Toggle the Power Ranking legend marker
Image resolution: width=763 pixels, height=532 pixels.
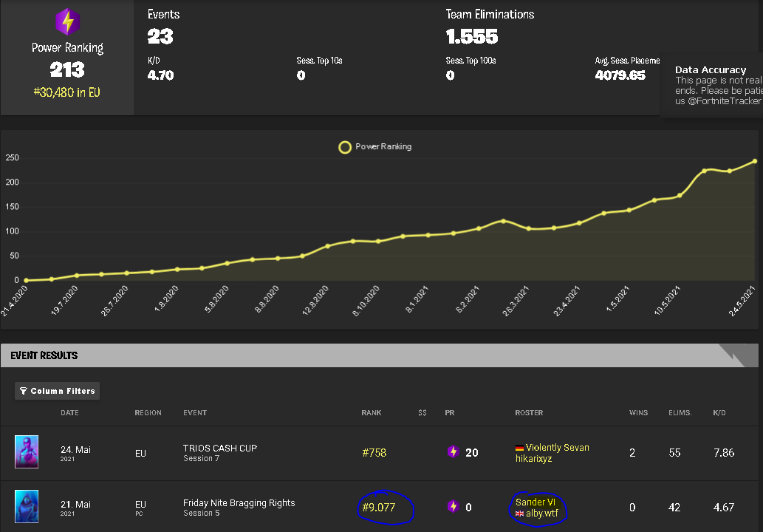coord(345,147)
